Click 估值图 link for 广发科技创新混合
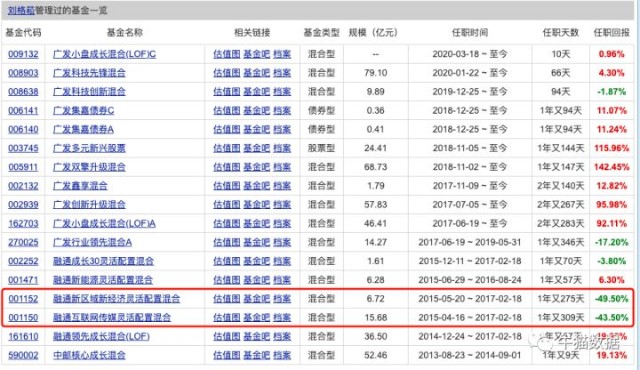This screenshot has height=370, width=640. click(x=227, y=92)
